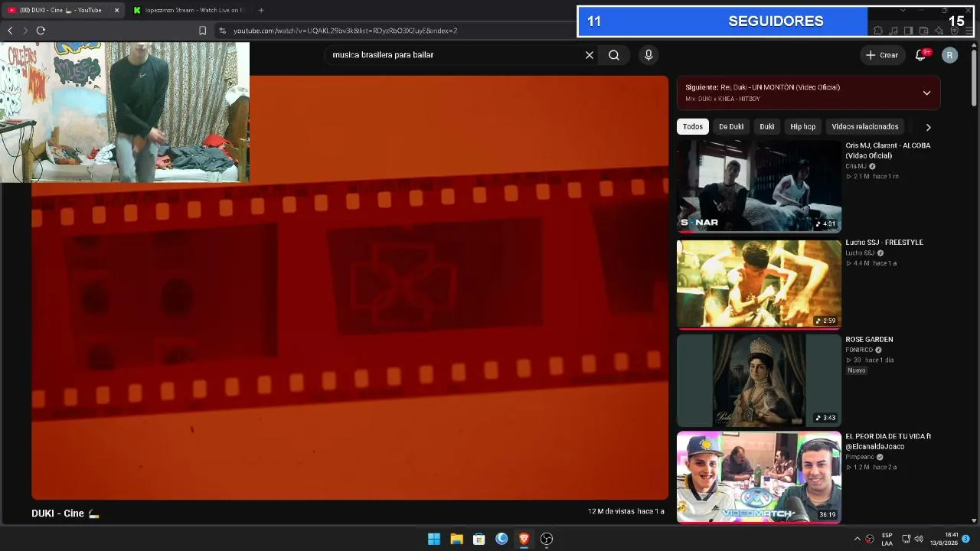Start voice search with the microphone
The height and width of the screenshot is (551, 980).
[648, 55]
